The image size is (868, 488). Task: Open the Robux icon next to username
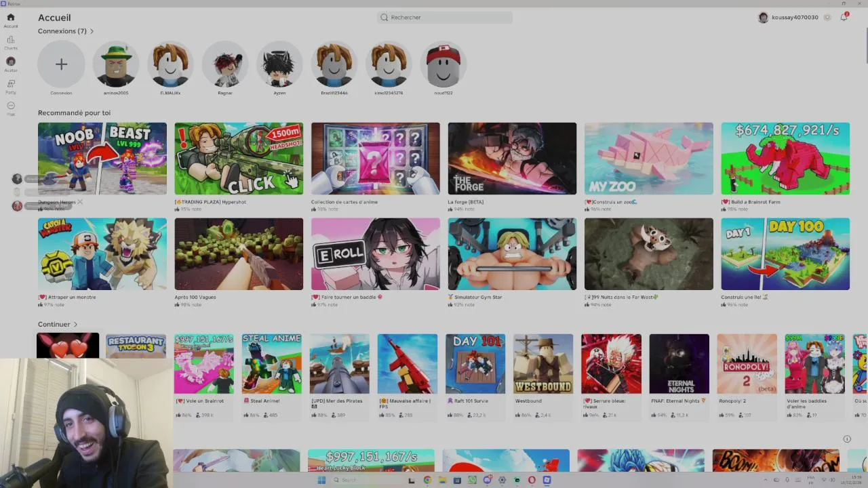(x=827, y=18)
